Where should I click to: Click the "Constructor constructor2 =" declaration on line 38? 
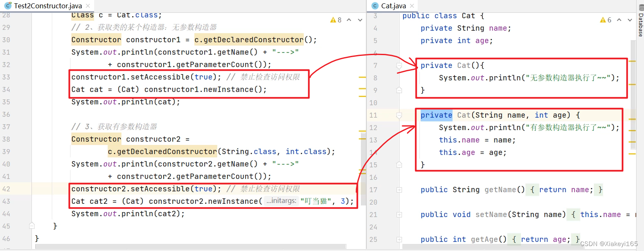pyautogui.click(x=130, y=139)
